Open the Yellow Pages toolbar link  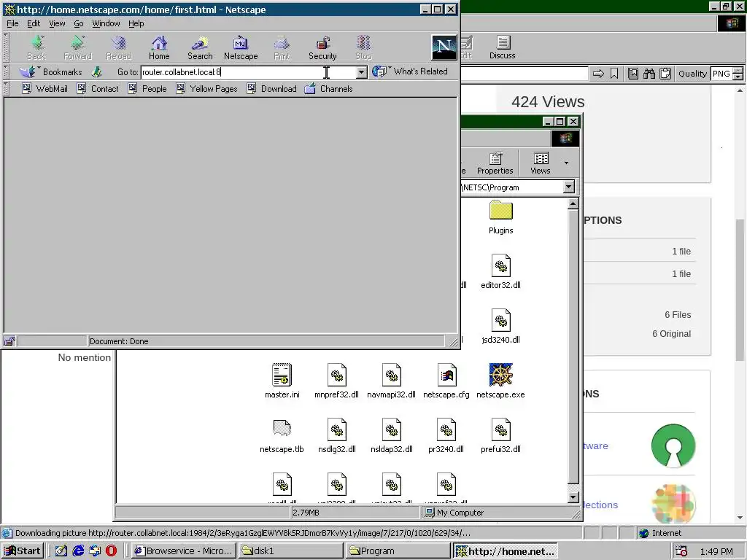[x=206, y=88]
